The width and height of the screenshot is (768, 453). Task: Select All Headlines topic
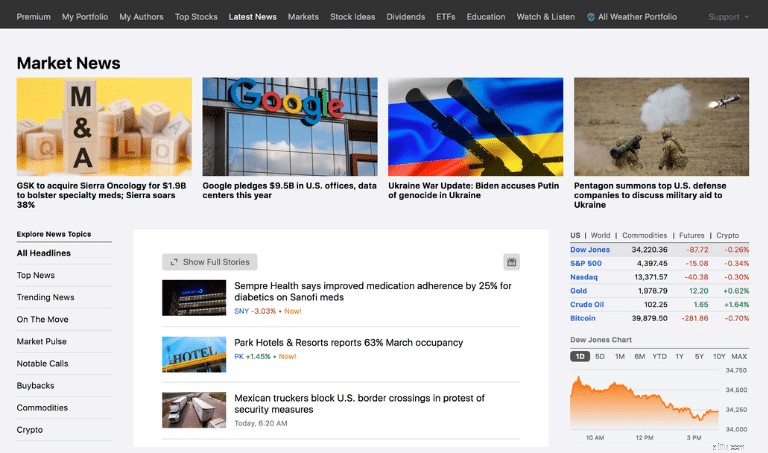pyautogui.click(x=44, y=253)
